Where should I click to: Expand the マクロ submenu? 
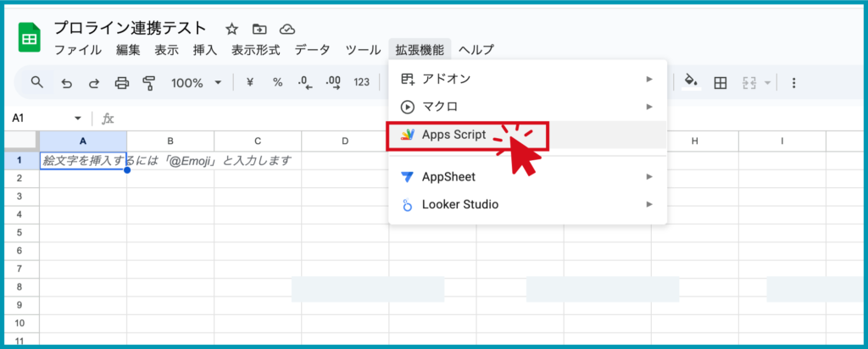[x=527, y=107]
